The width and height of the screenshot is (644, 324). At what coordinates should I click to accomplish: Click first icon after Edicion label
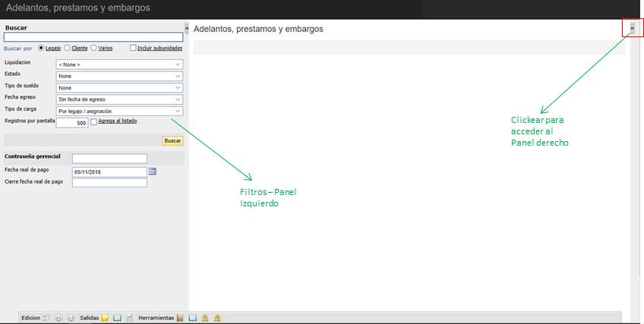tap(46, 318)
